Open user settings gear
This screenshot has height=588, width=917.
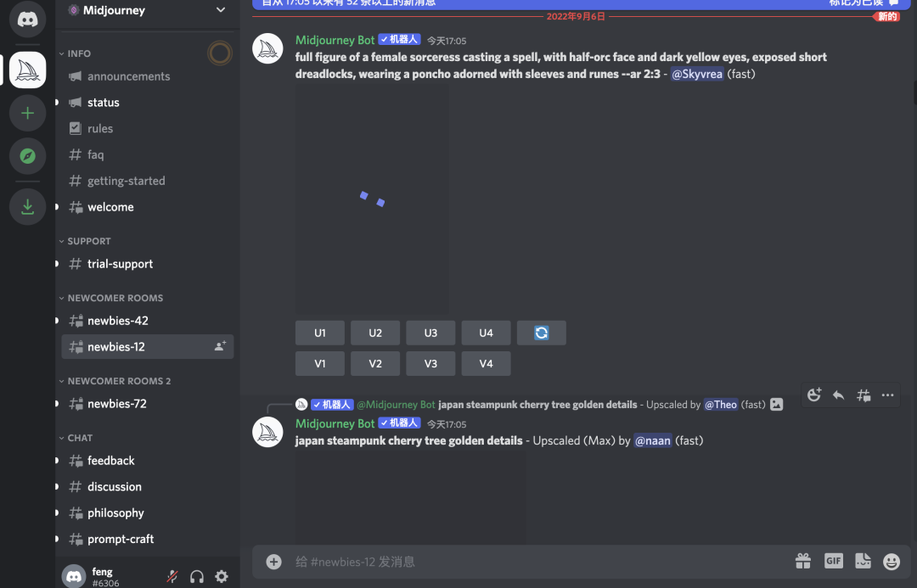(x=222, y=576)
